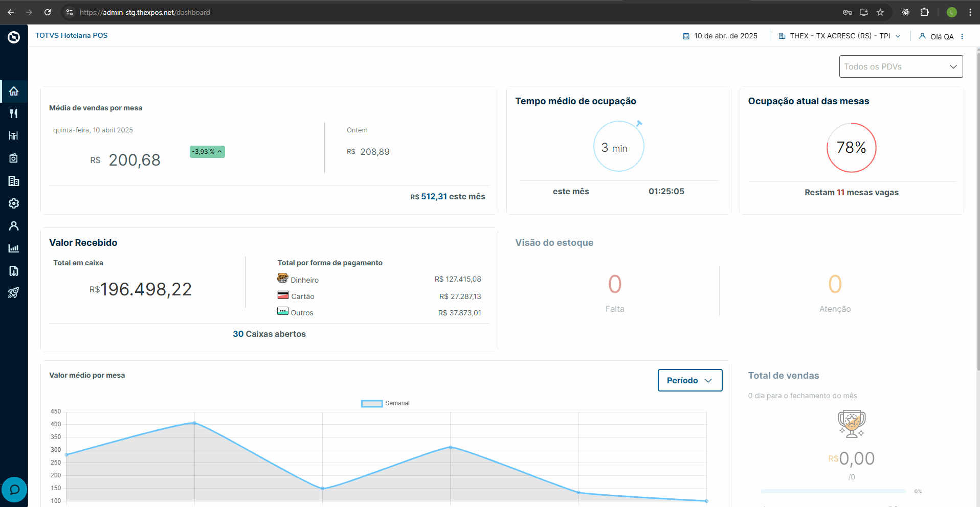Open the clipboard inventory sidebar icon
Image resolution: width=980 pixels, height=507 pixels.
14,158
